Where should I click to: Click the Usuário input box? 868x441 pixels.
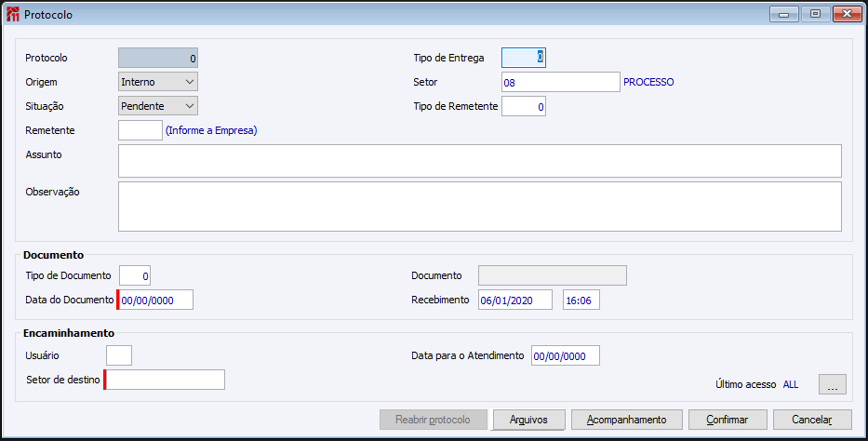click(119, 355)
